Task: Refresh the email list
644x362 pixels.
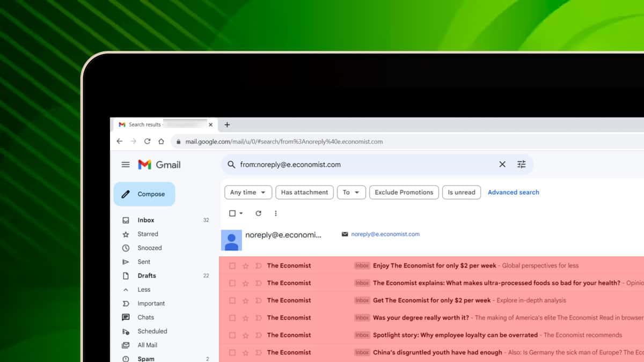Action: [258, 213]
